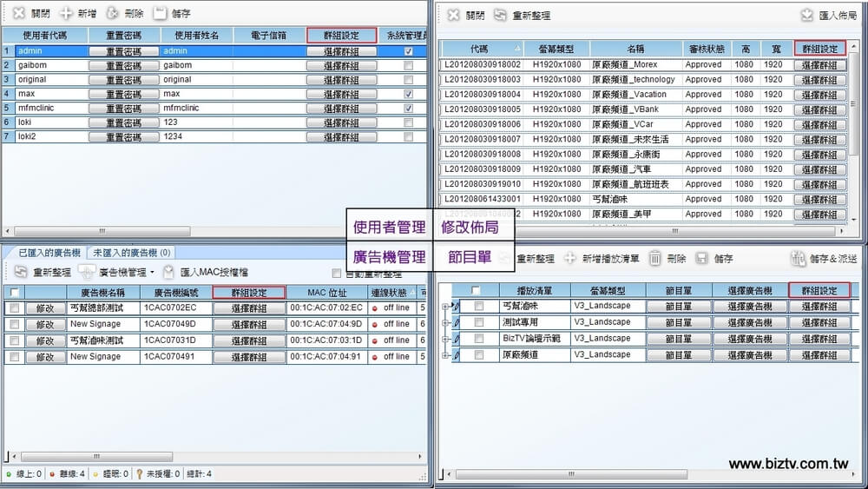This screenshot has width=868, height=489.
Task: Click the 儲存 save icon in user management
Action: coord(160,14)
